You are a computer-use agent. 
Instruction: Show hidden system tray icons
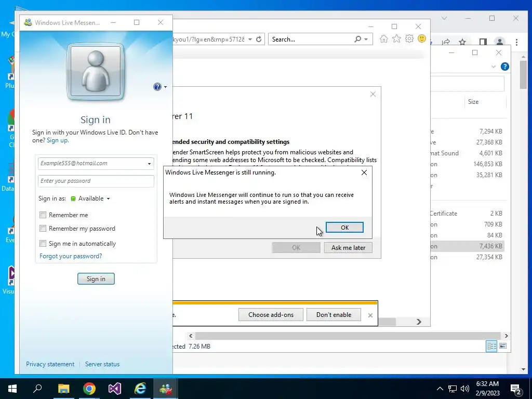pyautogui.click(x=440, y=389)
